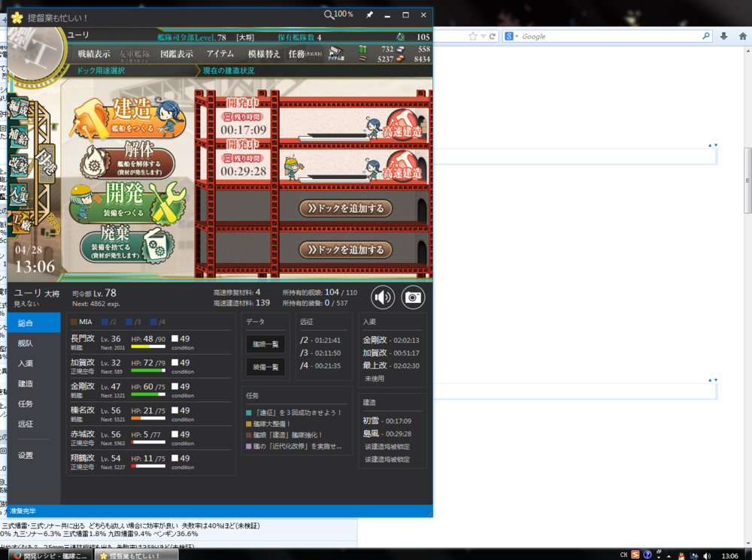Open 任務 (クエスト) in the game menu
The image size is (752, 560).
click(x=305, y=54)
